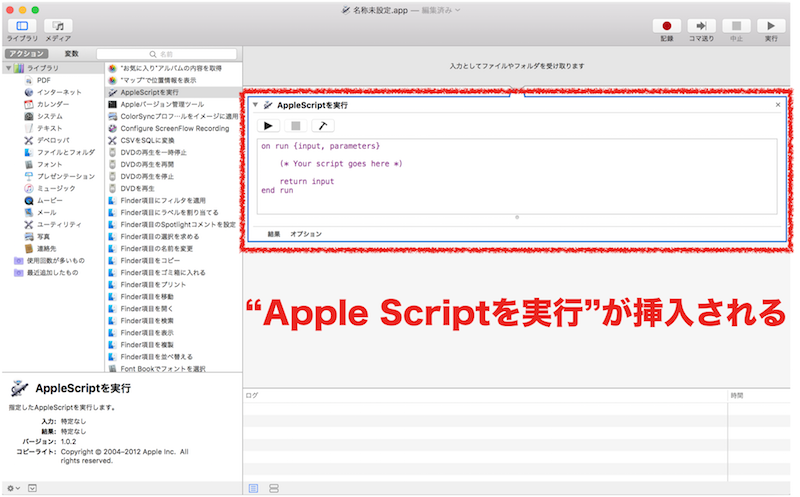Switch to the アクション tab
Viewport: 800px width, 497px height.
tap(27, 54)
